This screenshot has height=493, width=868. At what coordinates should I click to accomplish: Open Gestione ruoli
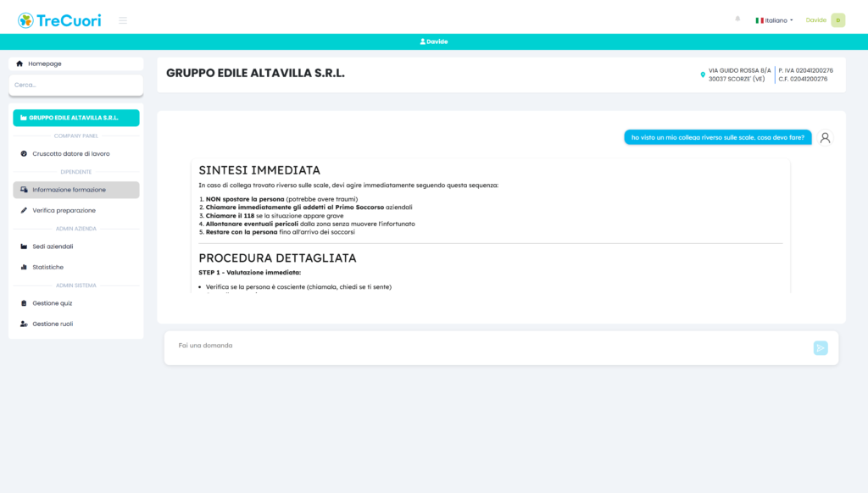(75, 324)
